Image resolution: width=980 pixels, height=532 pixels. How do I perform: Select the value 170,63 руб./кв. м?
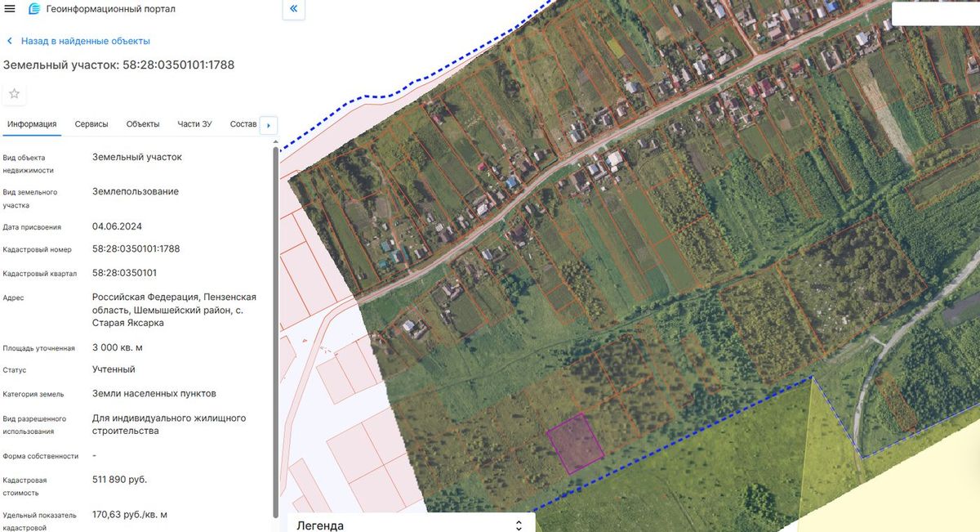pyautogui.click(x=130, y=515)
